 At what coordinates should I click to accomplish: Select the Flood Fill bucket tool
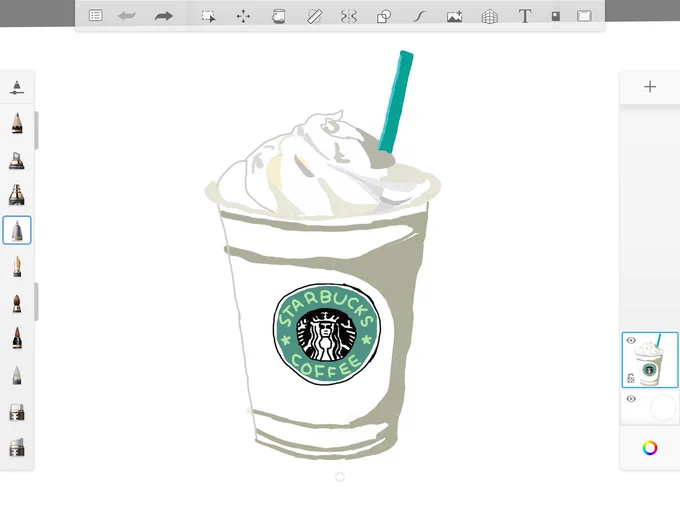click(x=278, y=16)
